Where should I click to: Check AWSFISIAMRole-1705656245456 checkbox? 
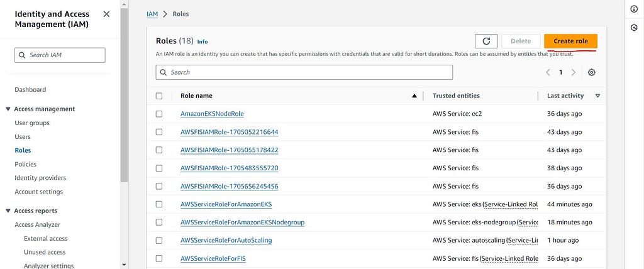coord(159,186)
